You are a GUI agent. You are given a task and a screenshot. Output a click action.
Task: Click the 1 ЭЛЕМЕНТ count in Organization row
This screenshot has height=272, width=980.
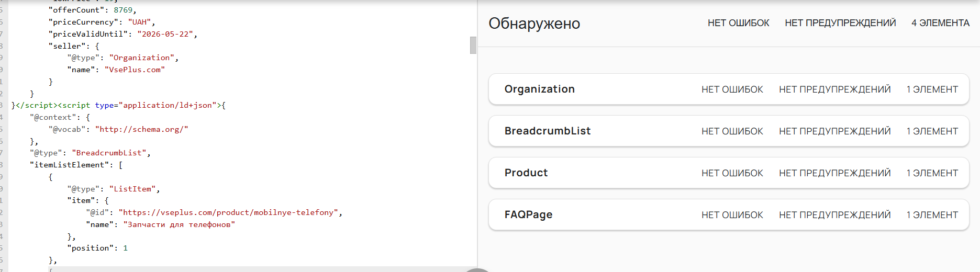point(932,89)
